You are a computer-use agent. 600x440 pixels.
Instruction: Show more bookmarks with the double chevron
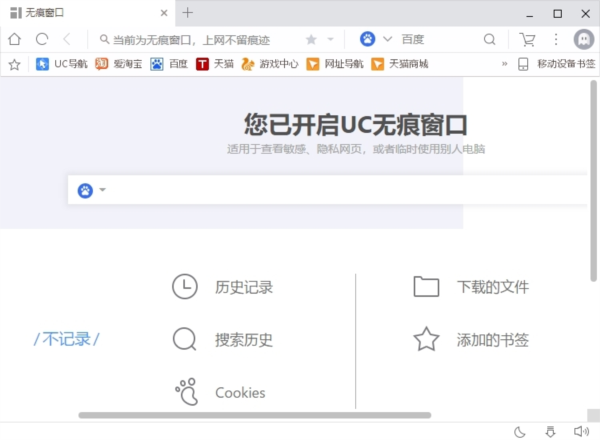tap(504, 64)
